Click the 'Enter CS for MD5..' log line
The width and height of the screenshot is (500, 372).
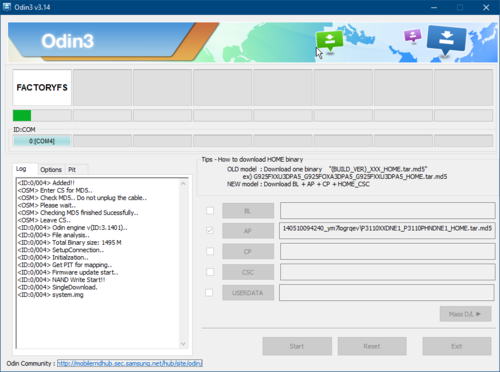click(55, 190)
